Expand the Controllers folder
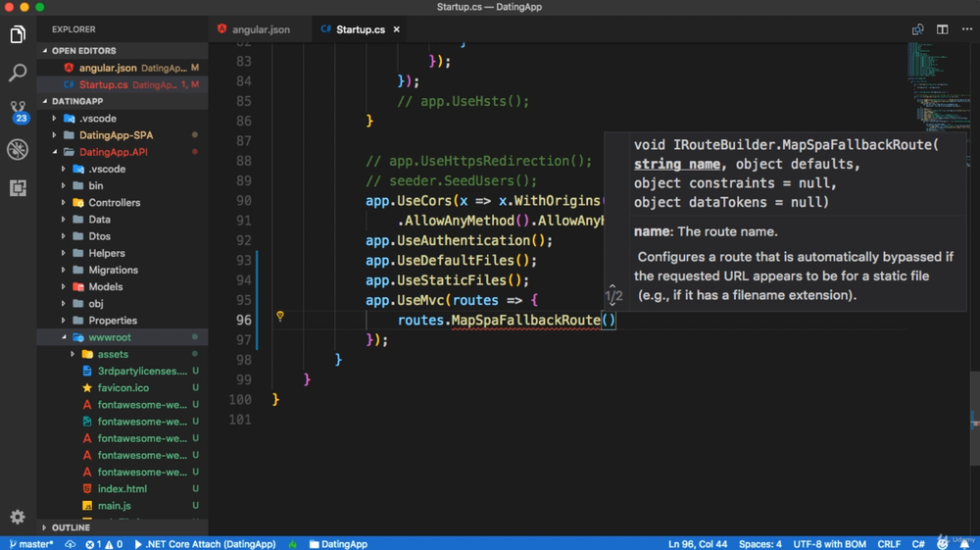 coord(114,203)
